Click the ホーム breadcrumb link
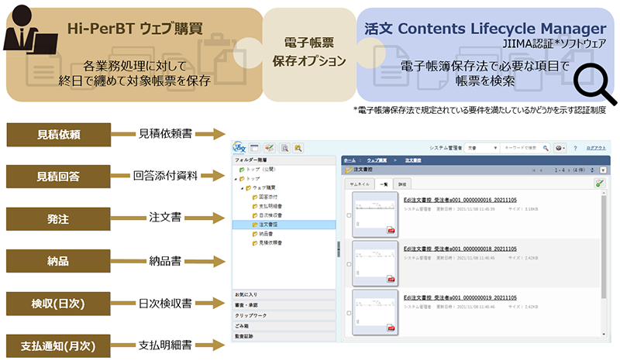The height and width of the screenshot is (364, 620). 350,160
